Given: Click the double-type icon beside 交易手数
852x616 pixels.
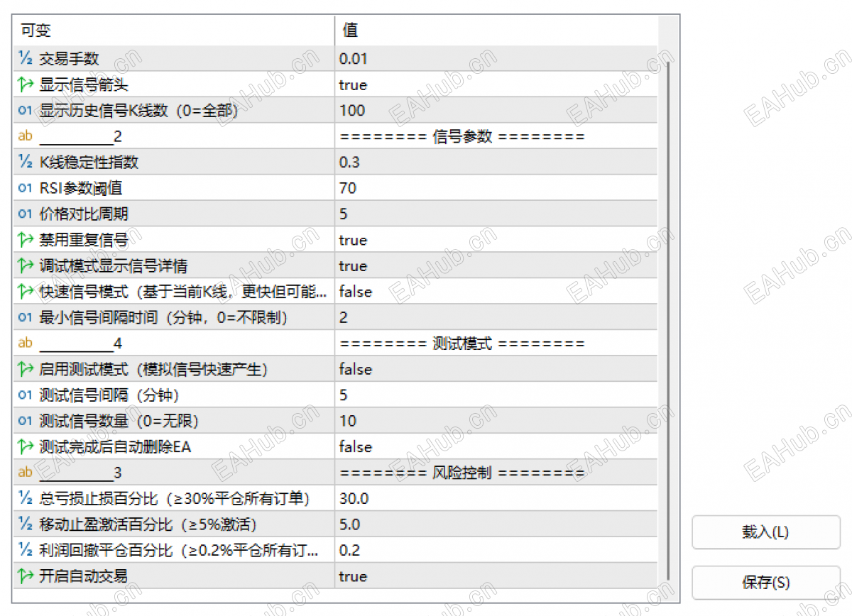Looking at the screenshot, I should [x=26, y=59].
